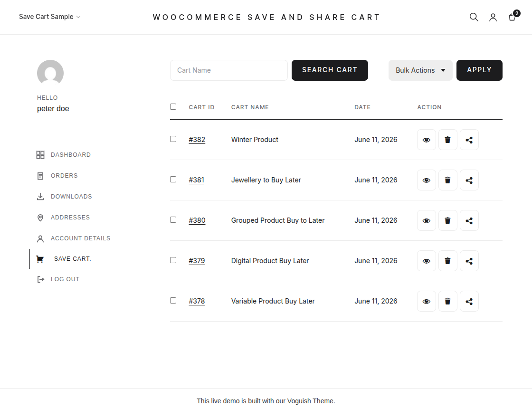
Task: Click the Cart ID column header
Action: point(201,107)
